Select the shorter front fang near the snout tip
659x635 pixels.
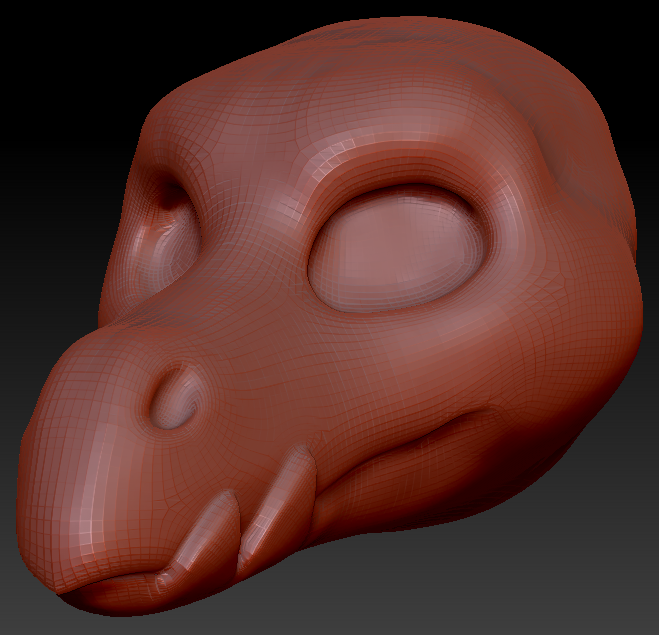coord(200,538)
